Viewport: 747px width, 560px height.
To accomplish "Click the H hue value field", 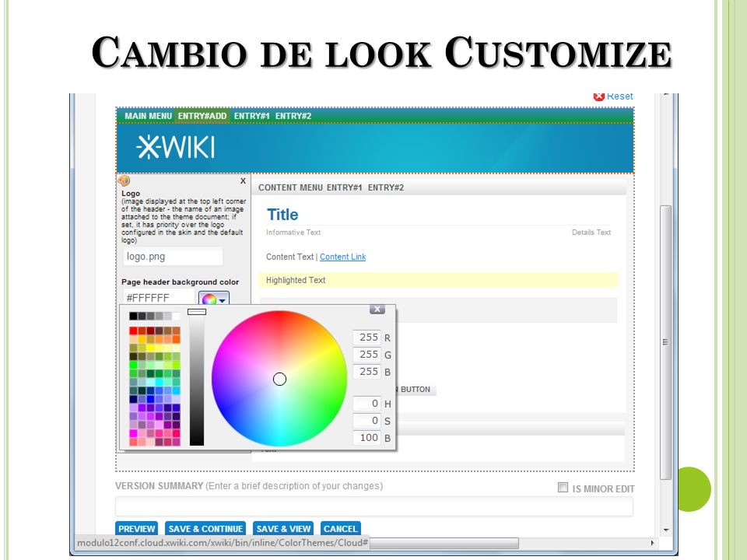I will pyautogui.click(x=366, y=404).
